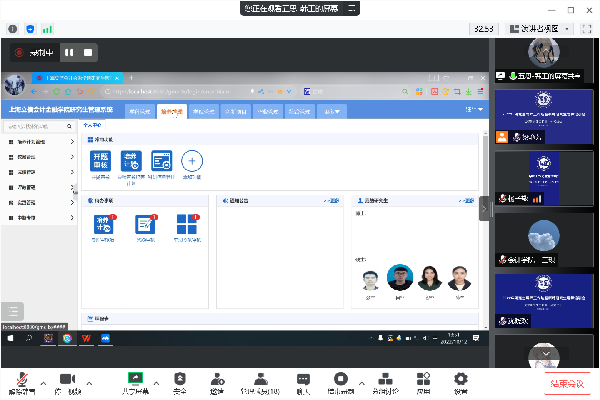
Task: Check the green network signal bars icon
Action: pos(47,29)
